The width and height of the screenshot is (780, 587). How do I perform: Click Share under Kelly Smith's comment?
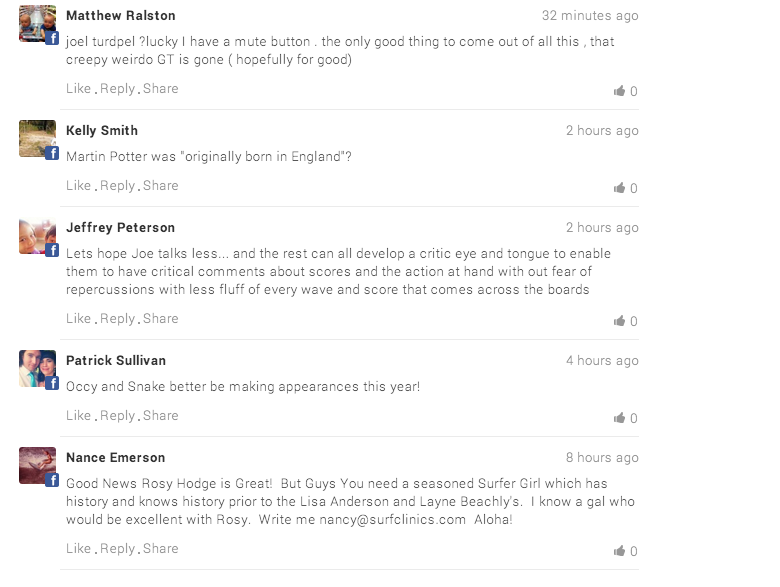click(x=160, y=185)
